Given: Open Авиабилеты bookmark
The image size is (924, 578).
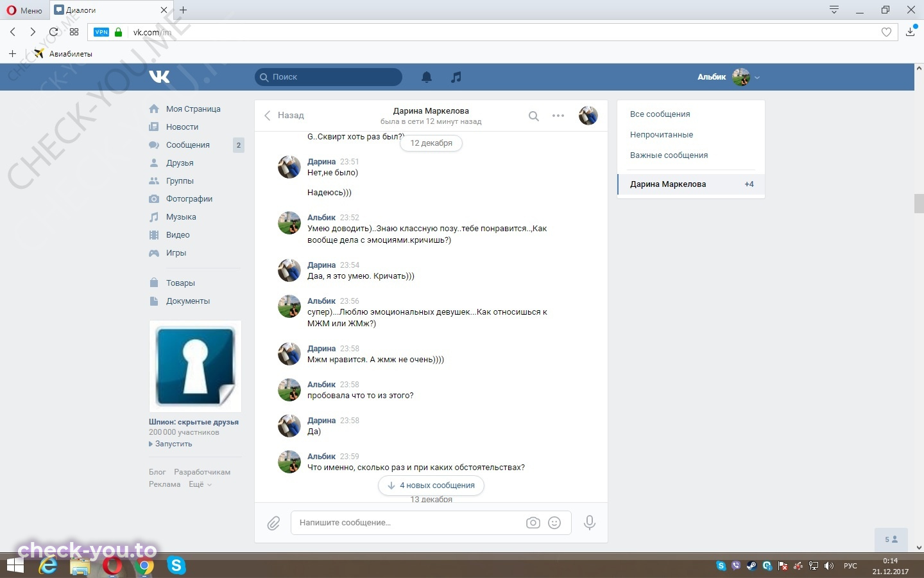Looking at the screenshot, I should point(63,54).
